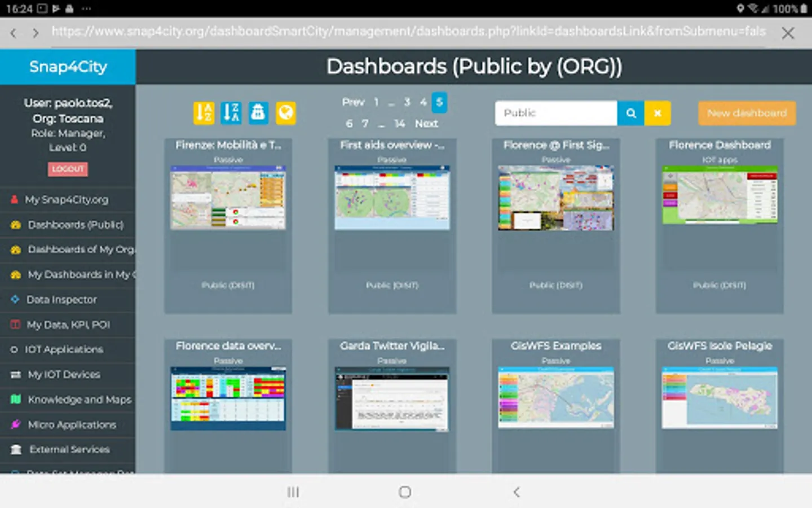
Task: Click the browser URL address bar
Action: coord(409,32)
